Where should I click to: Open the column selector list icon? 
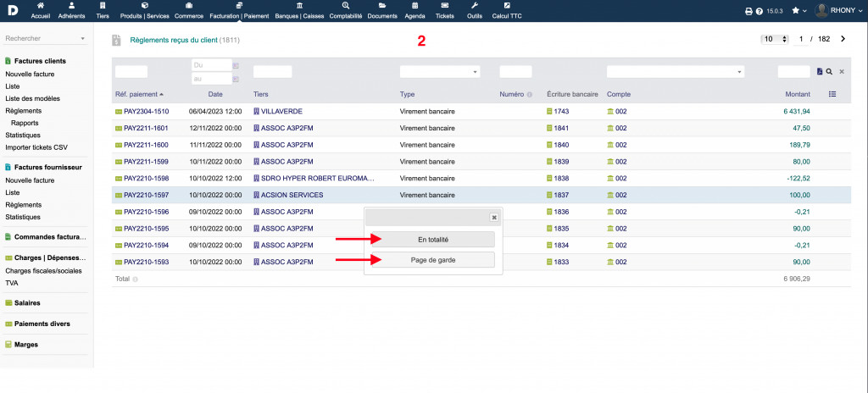pos(832,94)
